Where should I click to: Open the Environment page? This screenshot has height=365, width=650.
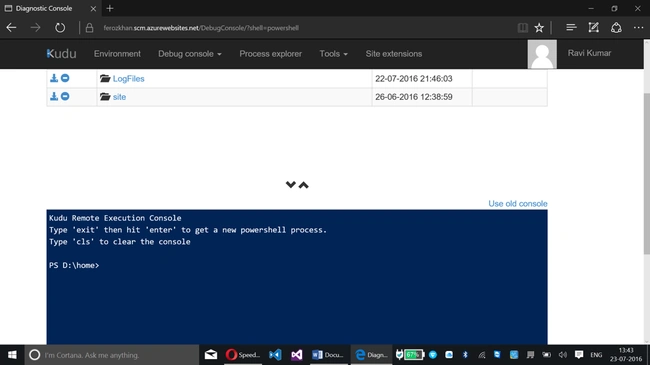click(x=117, y=54)
